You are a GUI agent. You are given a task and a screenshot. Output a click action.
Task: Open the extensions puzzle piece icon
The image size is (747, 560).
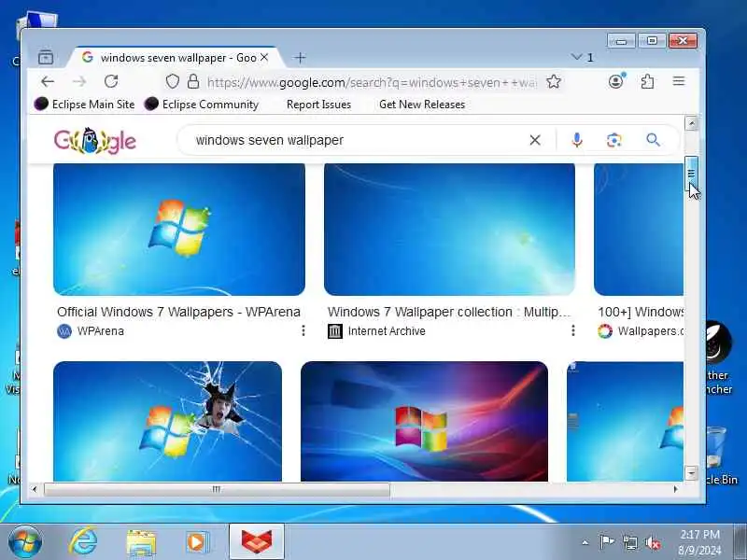[x=647, y=81]
